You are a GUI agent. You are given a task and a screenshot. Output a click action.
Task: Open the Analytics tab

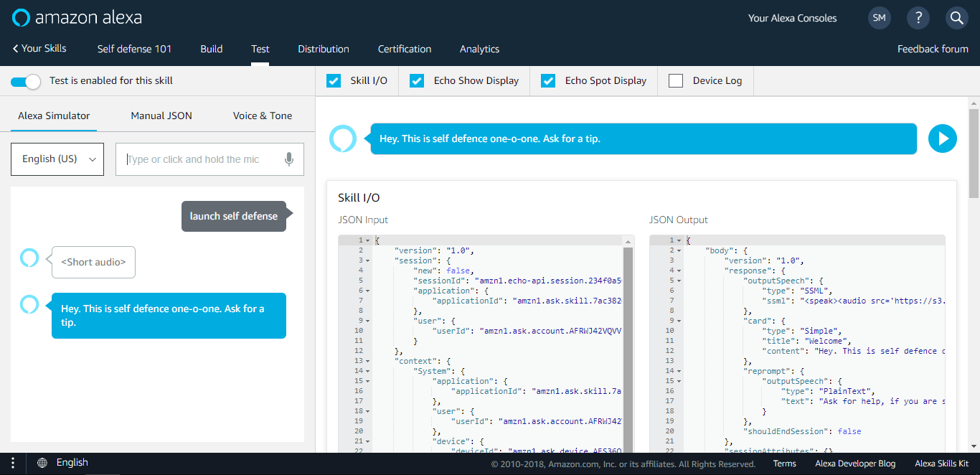click(x=479, y=49)
